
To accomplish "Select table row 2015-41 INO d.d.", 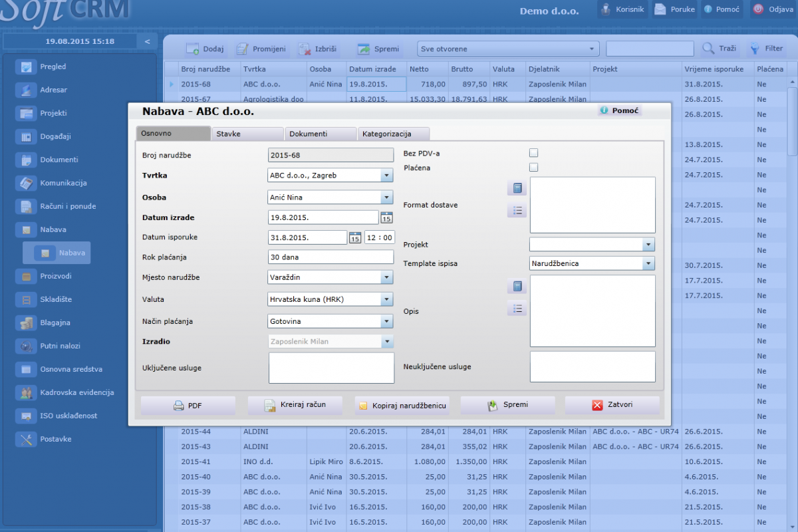I will [475, 462].
